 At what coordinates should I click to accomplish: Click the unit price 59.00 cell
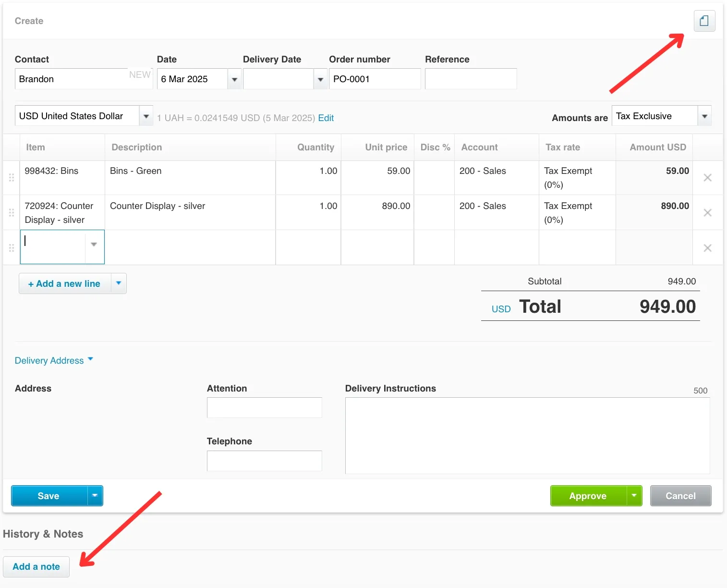click(x=377, y=178)
